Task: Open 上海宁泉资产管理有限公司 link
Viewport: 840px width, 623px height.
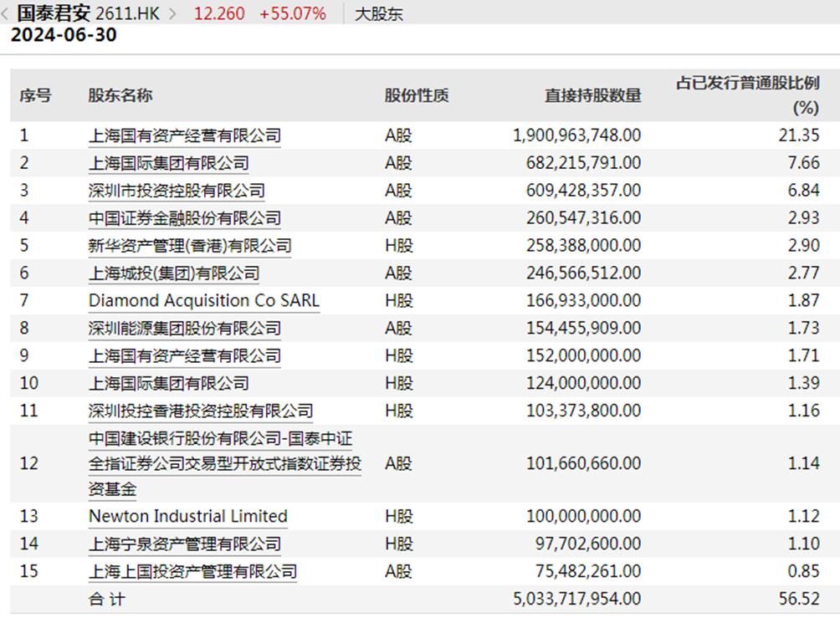Action: 184,544
